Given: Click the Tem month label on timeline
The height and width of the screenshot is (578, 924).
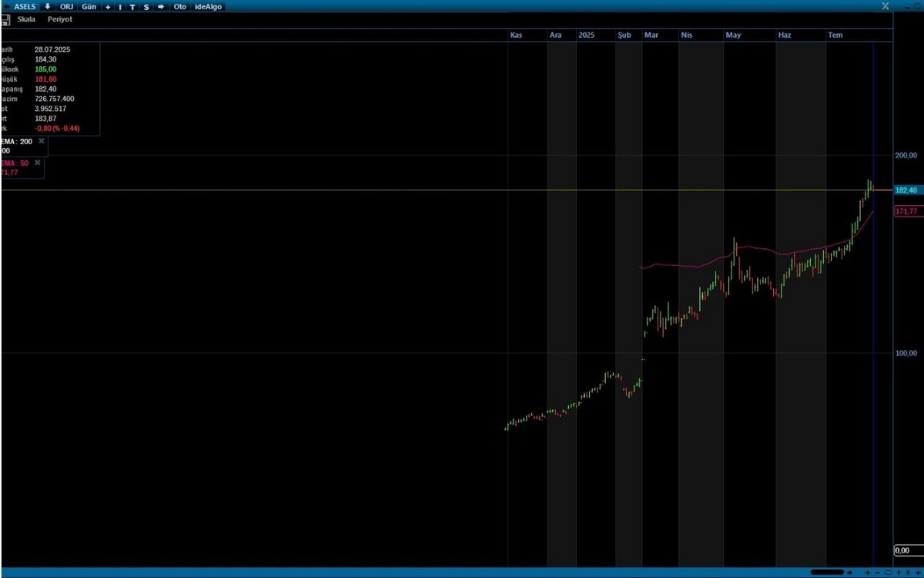Looking at the screenshot, I should point(835,35).
